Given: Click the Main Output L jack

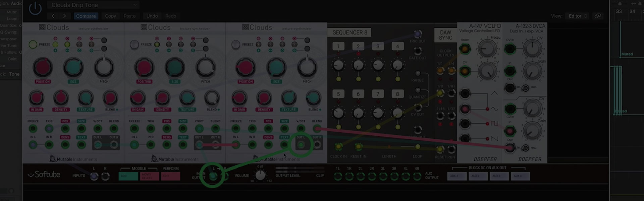Looking at the screenshot, I should [x=213, y=176].
